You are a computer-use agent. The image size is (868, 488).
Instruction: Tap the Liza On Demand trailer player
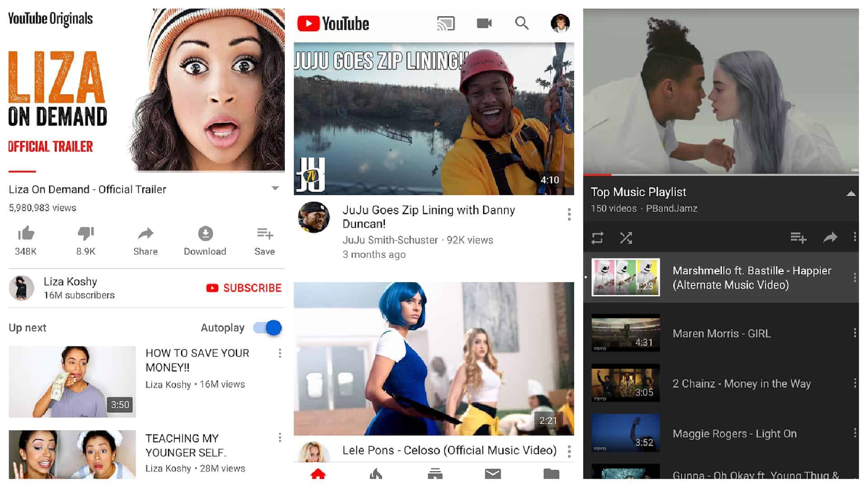point(146,89)
